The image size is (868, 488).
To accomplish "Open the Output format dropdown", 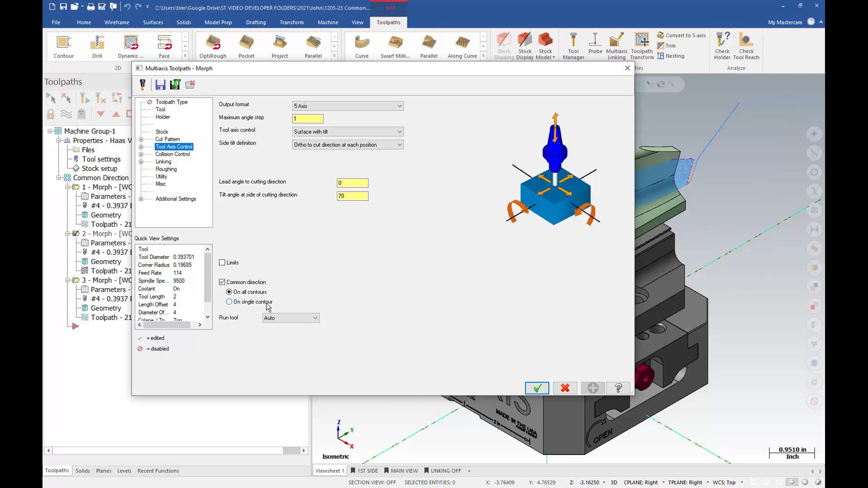I will (400, 106).
